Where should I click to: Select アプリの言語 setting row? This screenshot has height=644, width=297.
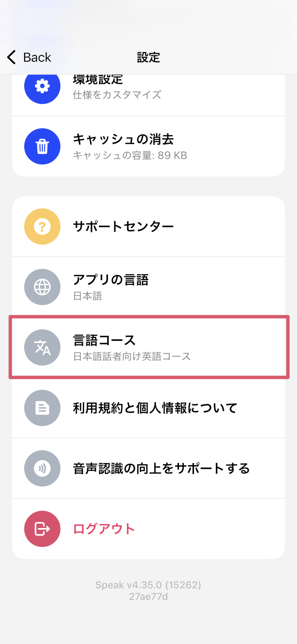click(x=111, y=280)
